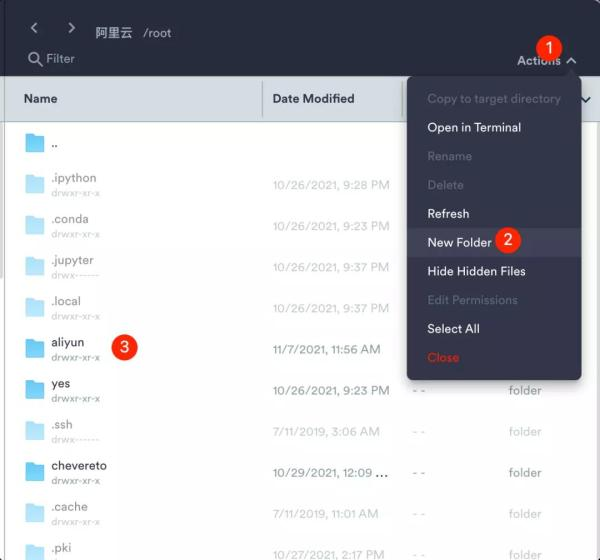Click the 'folder' type cell in yes row
This screenshot has width=600, height=560.
point(525,390)
